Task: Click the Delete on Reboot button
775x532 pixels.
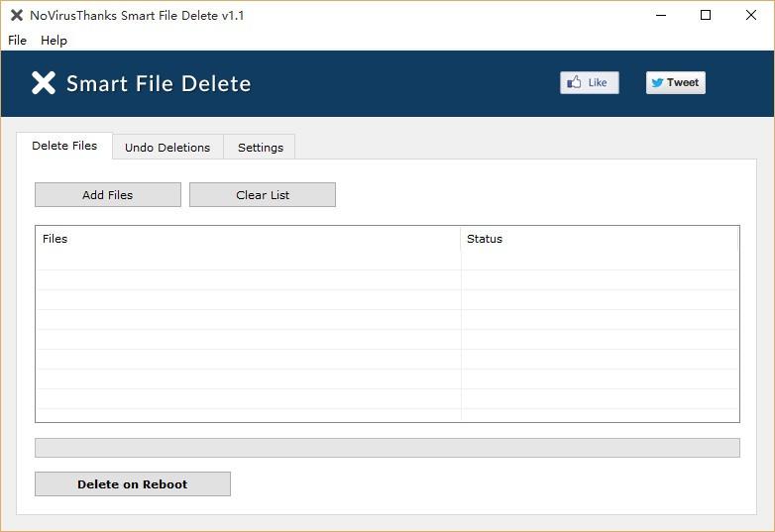Action: 133,484
